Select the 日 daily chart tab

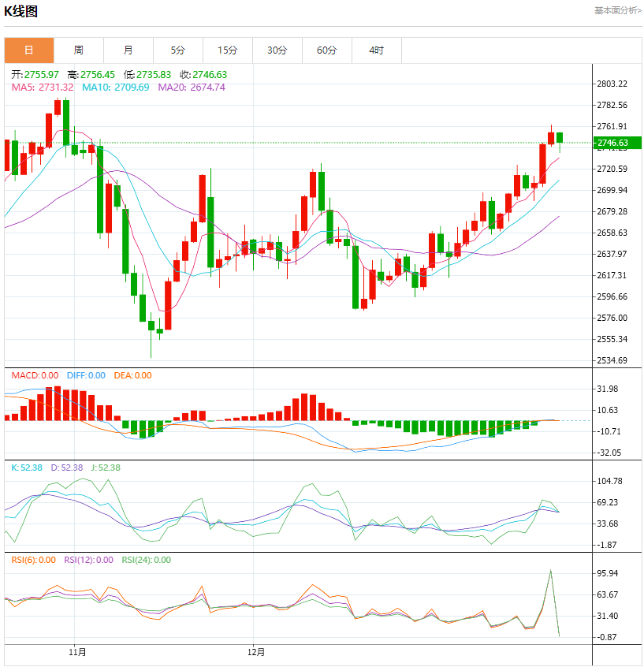tap(29, 50)
